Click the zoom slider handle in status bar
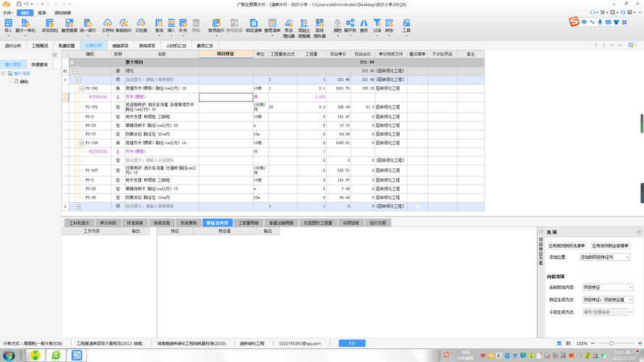This screenshot has width=644, height=362. click(x=611, y=343)
